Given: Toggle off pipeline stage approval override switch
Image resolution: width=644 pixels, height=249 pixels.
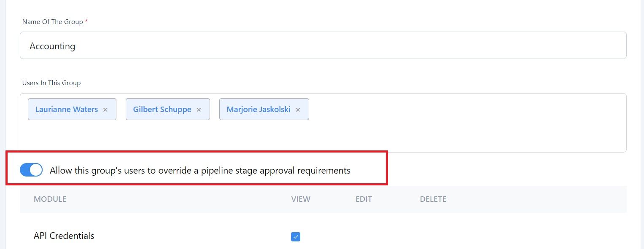Looking at the screenshot, I should 31,170.
